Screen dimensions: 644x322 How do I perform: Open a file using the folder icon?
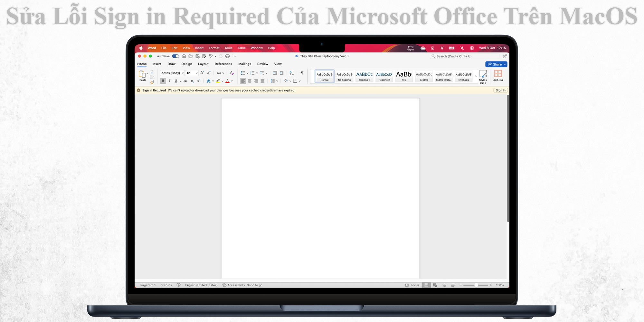tap(191, 56)
